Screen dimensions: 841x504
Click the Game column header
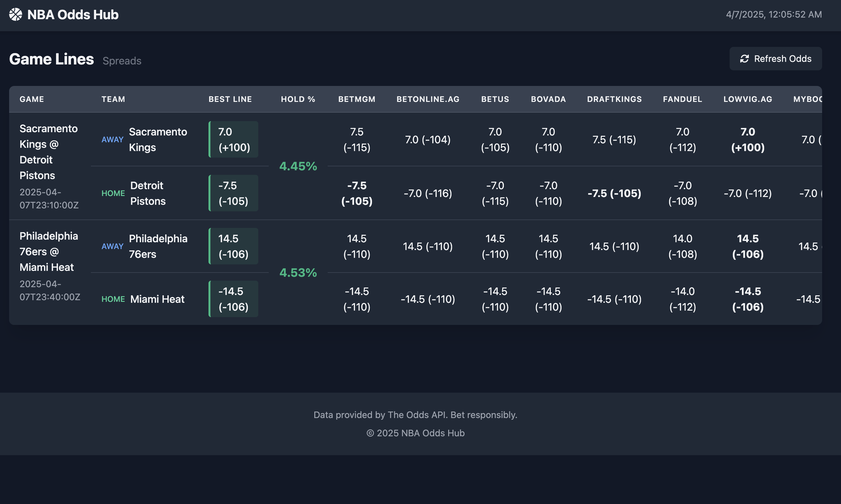click(32, 99)
